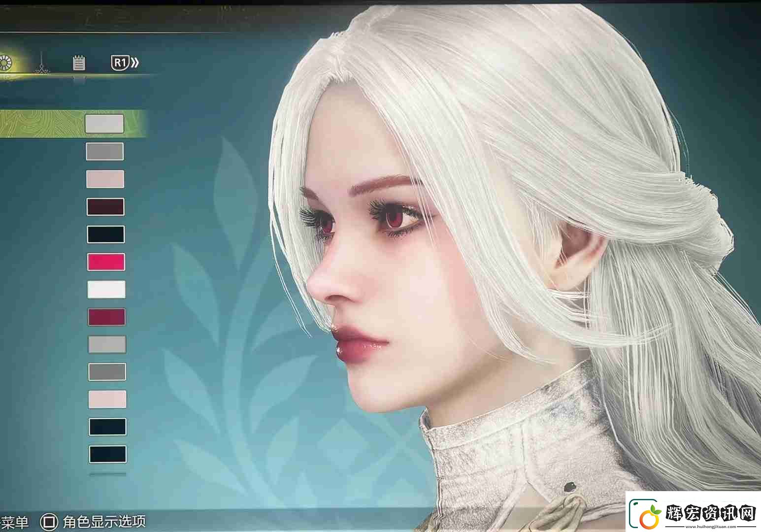Choose navy swatch just above bright pink
The height and width of the screenshot is (532, 761).
coord(106,234)
